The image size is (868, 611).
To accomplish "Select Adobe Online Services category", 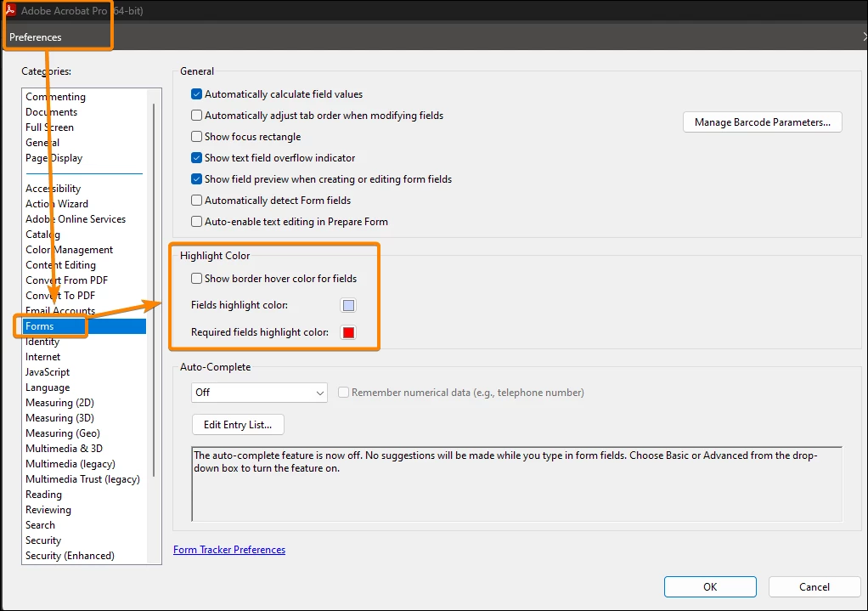I will pos(76,219).
